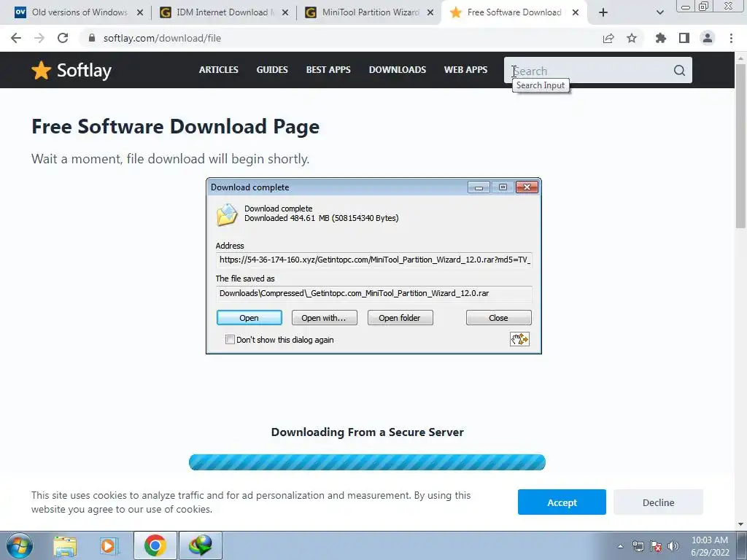Click the Chrome forward arrow
Screen dimensions: 747x560
(39, 38)
